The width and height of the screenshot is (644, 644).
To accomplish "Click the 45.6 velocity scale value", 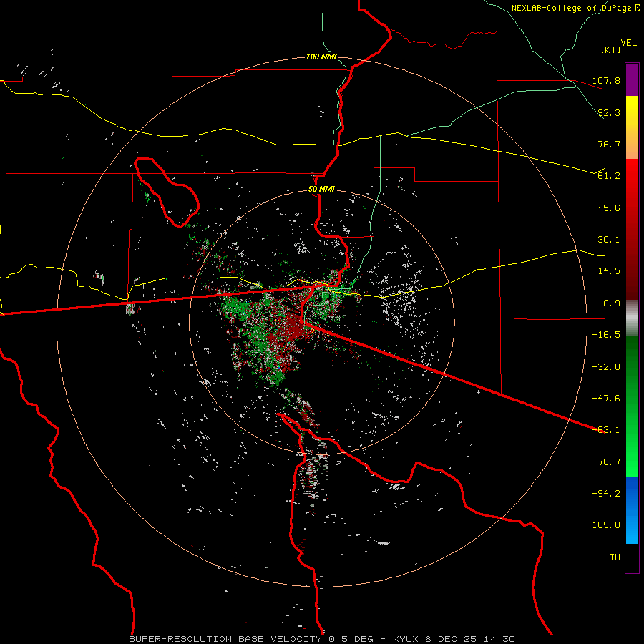I will coord(609,208).
